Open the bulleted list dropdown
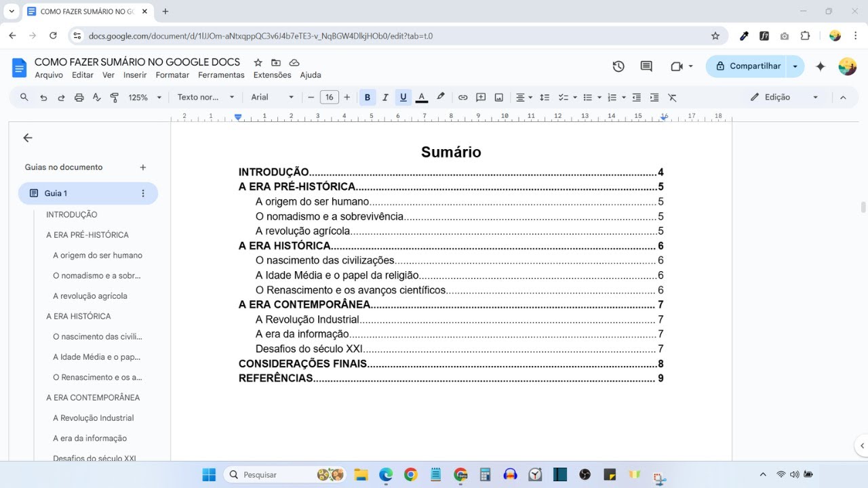Image resolution: width=868 pixels, height=488 pixels. [x=599, y=98]
